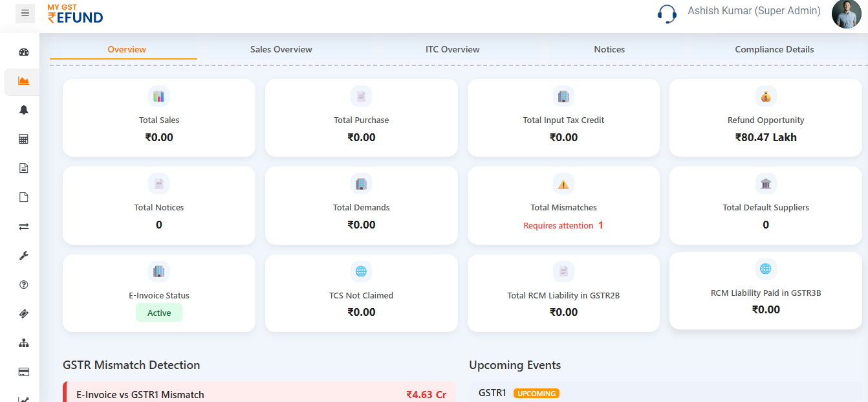Open the calculator tool icon in sidebar
The width and height of the screenshot is (868, 402).
click(23, 139)
